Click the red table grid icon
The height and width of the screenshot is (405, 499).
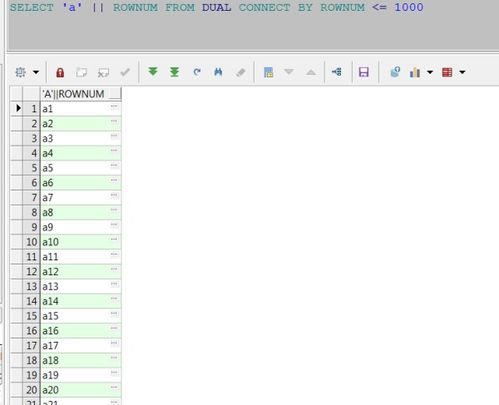pos(447,72)
